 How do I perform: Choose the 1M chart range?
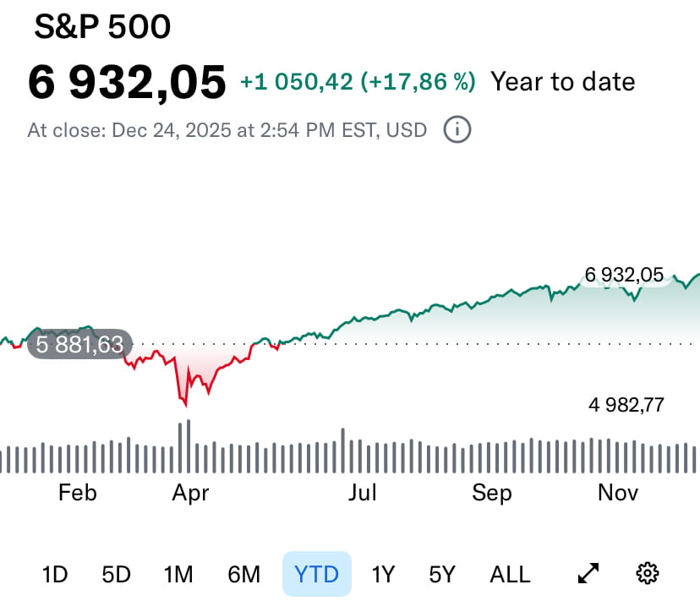pyautogui.click(x=178, y=575)
